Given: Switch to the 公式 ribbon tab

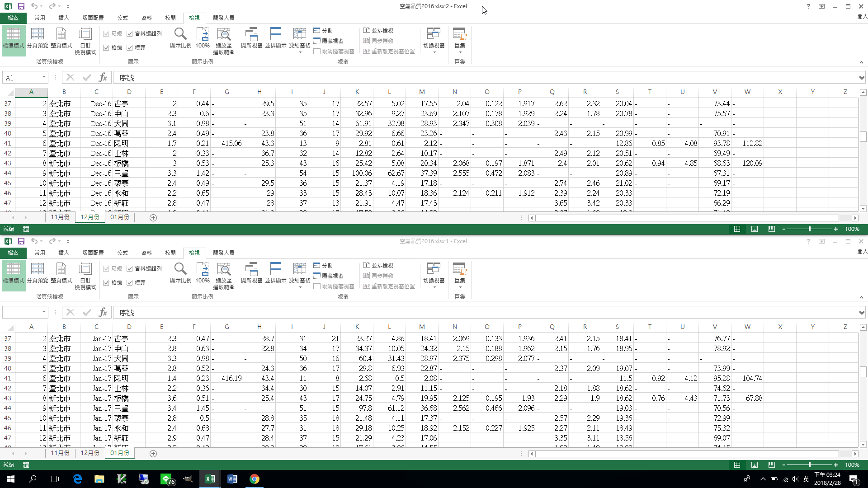Looking at the screenshot, I should 122,18.
